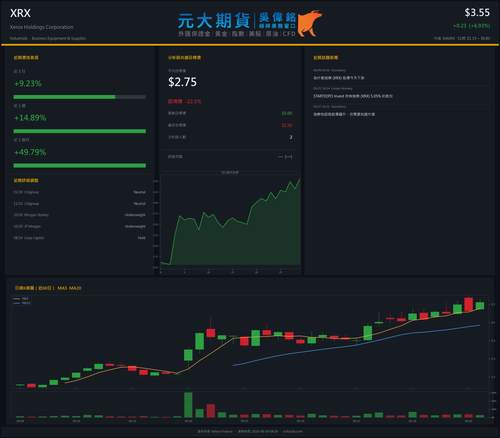
Task: Select the 11/10 Citigroup rating row
Action: 80,204
